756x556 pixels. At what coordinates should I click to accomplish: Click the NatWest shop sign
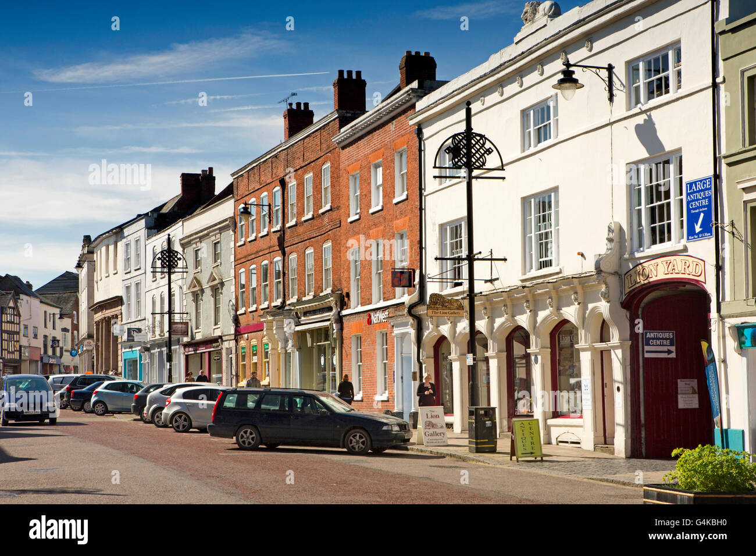click(x=377, y=318)
